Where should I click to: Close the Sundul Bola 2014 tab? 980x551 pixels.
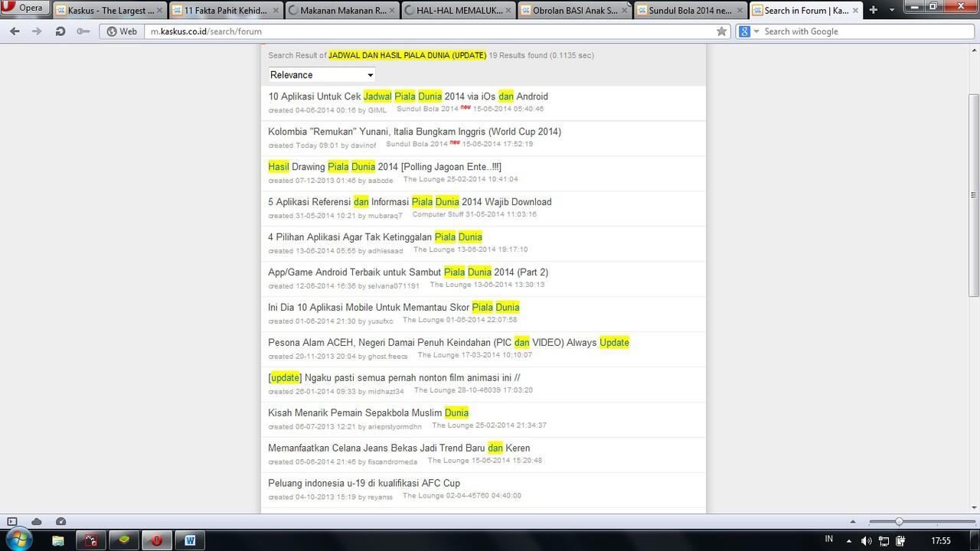pos(740,11)
